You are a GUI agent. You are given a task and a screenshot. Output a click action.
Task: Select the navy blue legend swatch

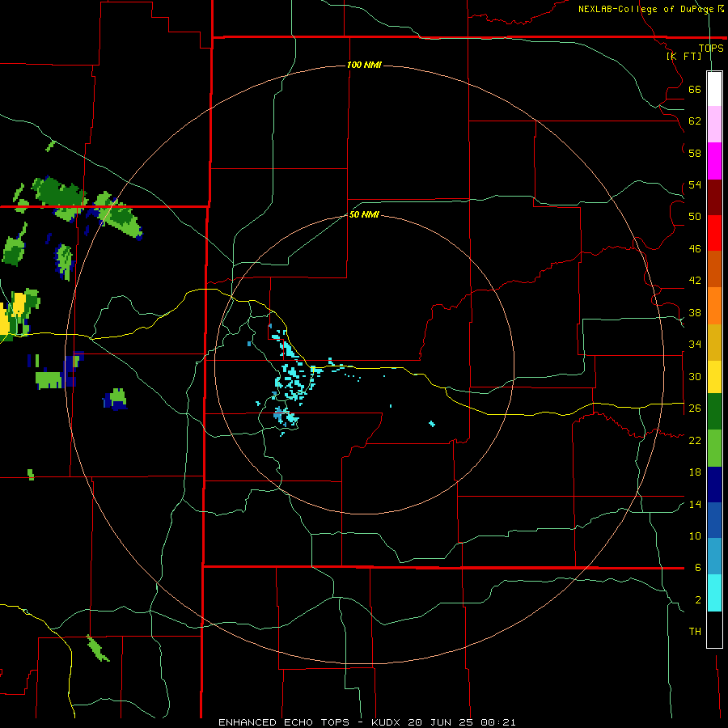(714, 485)
